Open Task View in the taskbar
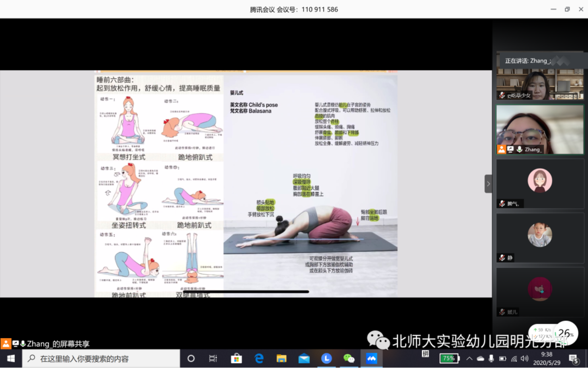The image size is (588, 368). [213, 358]
